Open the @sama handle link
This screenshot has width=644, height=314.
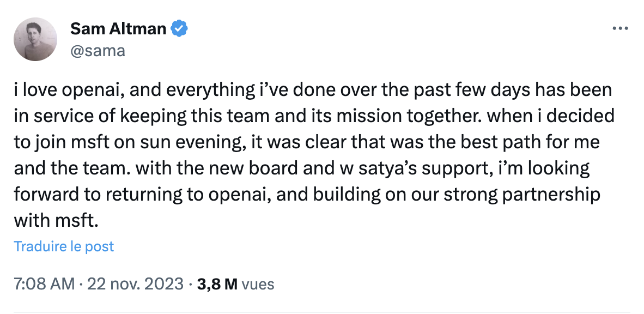point(98,51)
